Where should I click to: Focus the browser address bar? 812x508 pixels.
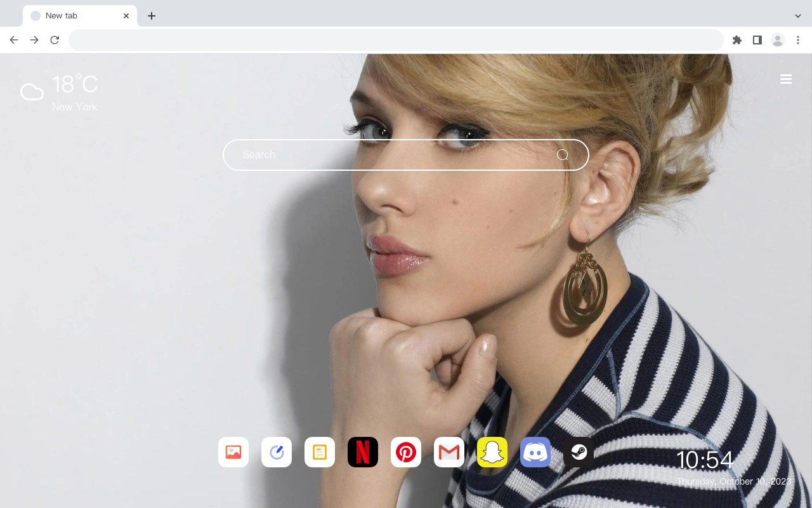396,40
